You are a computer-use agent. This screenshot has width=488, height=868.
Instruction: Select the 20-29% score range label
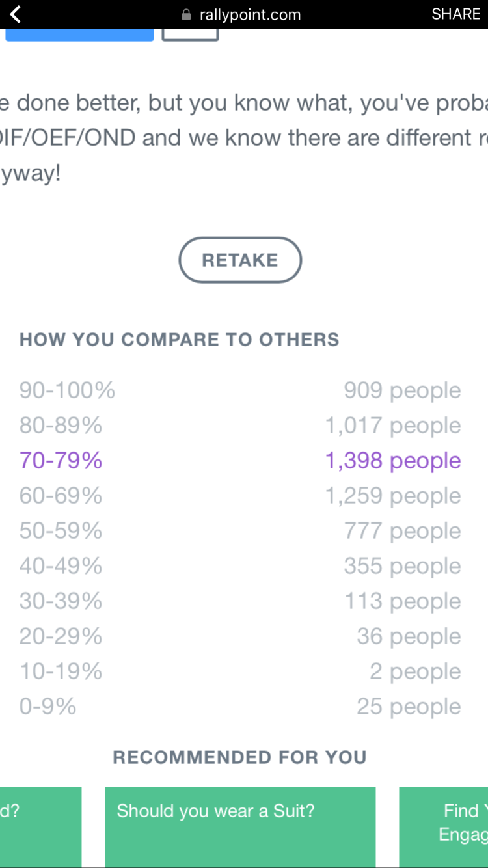click(61, 636)
